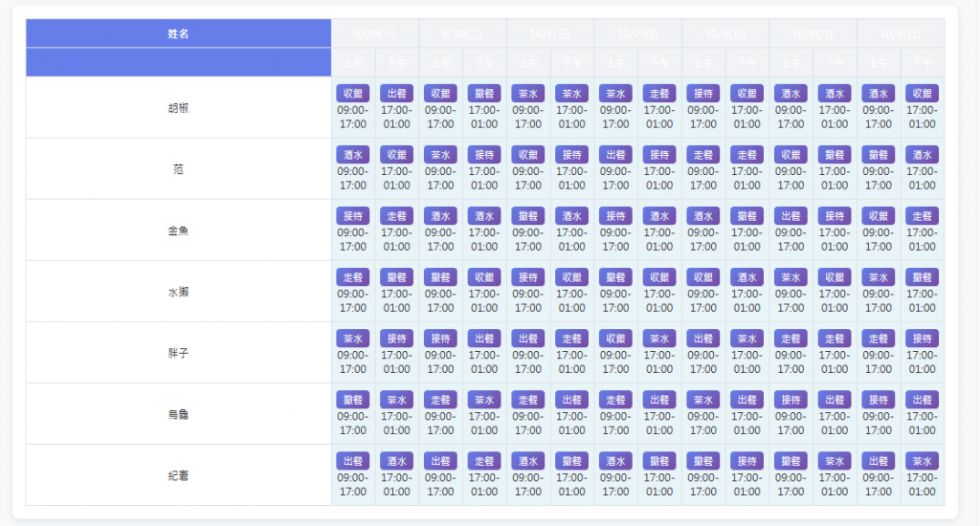Click 金魚's 10/5 上午 收銀 badge
The image size is (980, 526).
879,215
